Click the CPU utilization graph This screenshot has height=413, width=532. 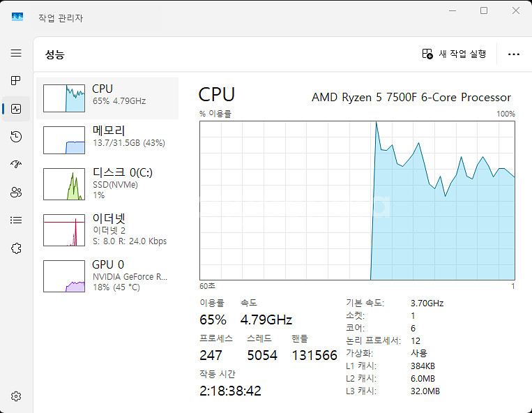pos(357,200)
